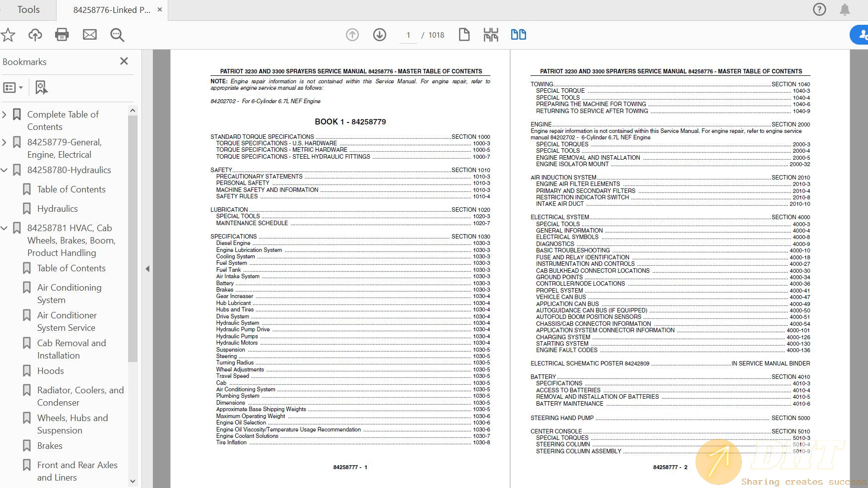868x488 pixels.
Task: Collapse navigation pane with left arrow
Action: click(x=147, y=269)
